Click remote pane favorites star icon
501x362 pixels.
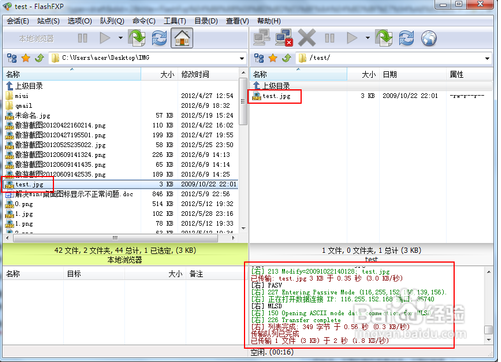[273, 58]
